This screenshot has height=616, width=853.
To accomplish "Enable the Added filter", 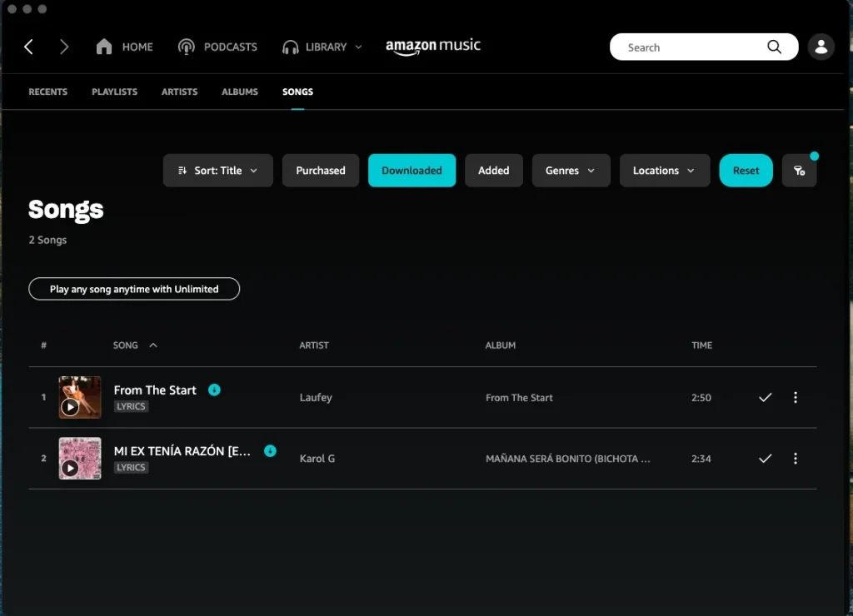I will click(x=493, y=170).
